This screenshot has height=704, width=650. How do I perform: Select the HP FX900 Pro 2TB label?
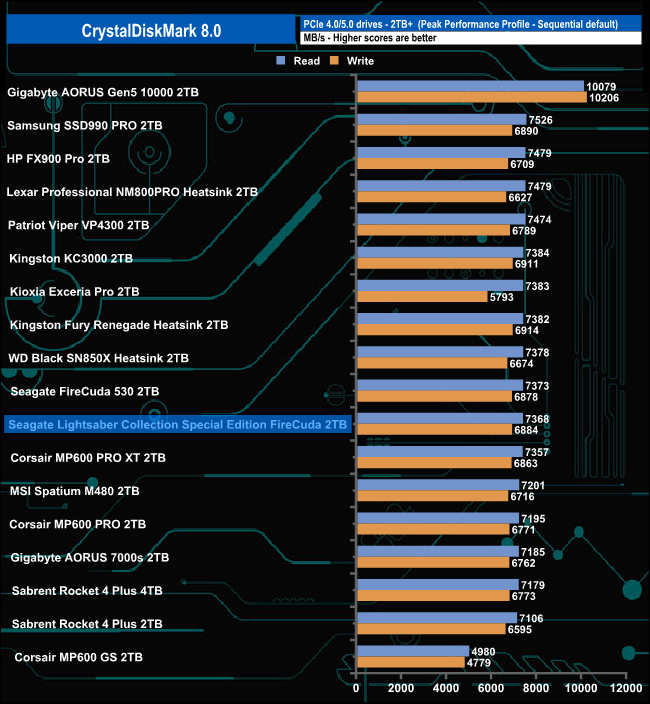point(58,159)
